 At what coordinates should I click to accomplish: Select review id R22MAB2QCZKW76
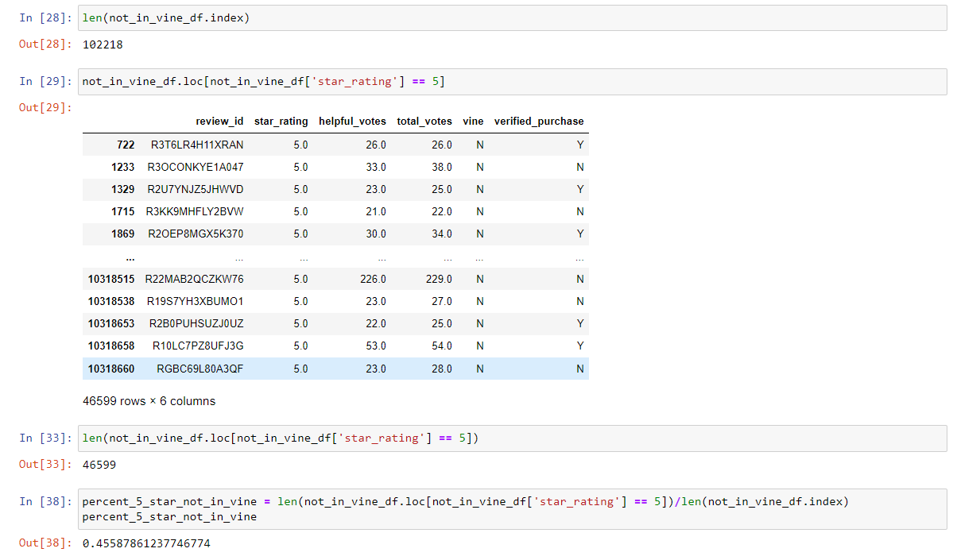(194, 279)
